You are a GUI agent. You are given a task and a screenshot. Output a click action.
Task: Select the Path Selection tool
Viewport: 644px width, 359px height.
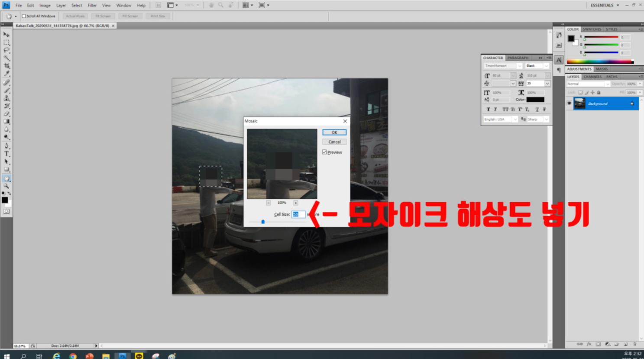[x=6, y=162]
